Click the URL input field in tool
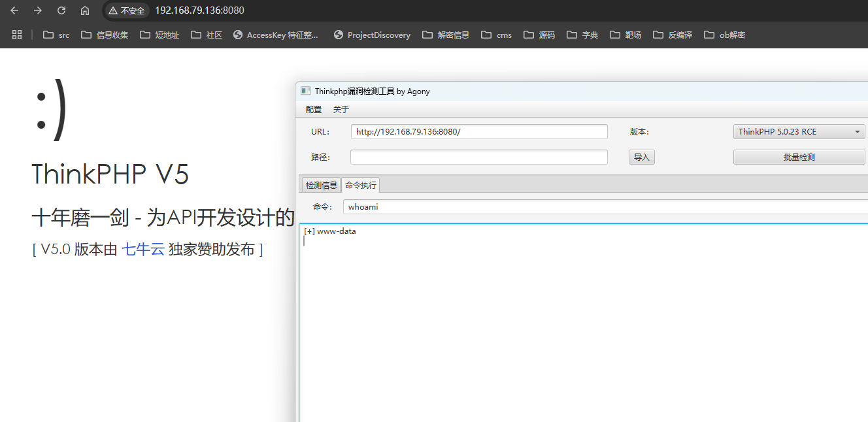 tap(479, 131)
